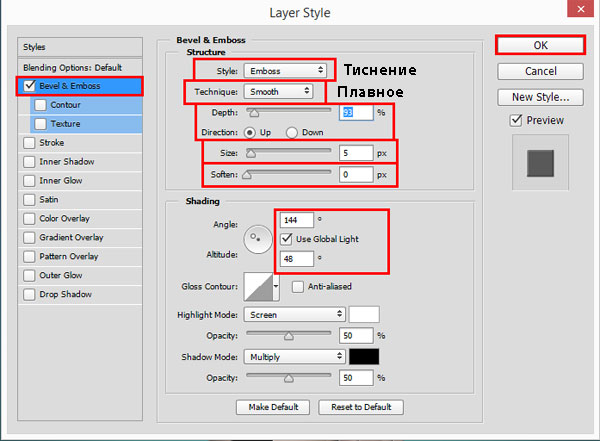
Task: Click the gray style preview thumbnail
Action: 540,163
